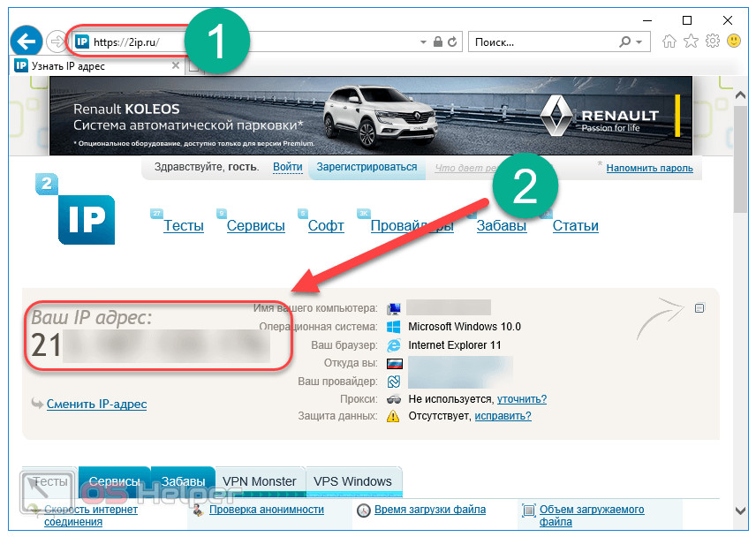Image resolution: width=756 pixels, height=537 pixels.
Task: Click the Internet Explorer 11 text
Action: (x=455, y=345)
